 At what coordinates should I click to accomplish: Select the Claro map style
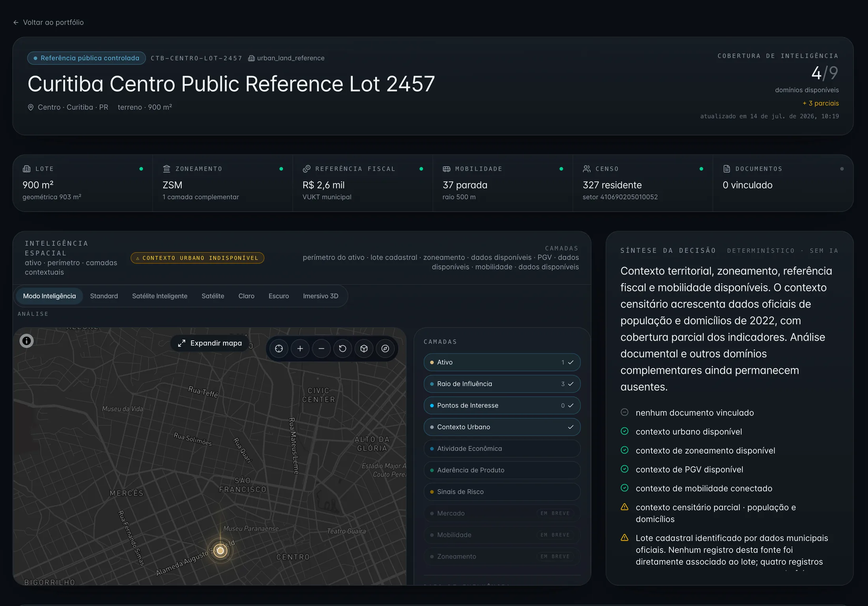tap(246, 296)
